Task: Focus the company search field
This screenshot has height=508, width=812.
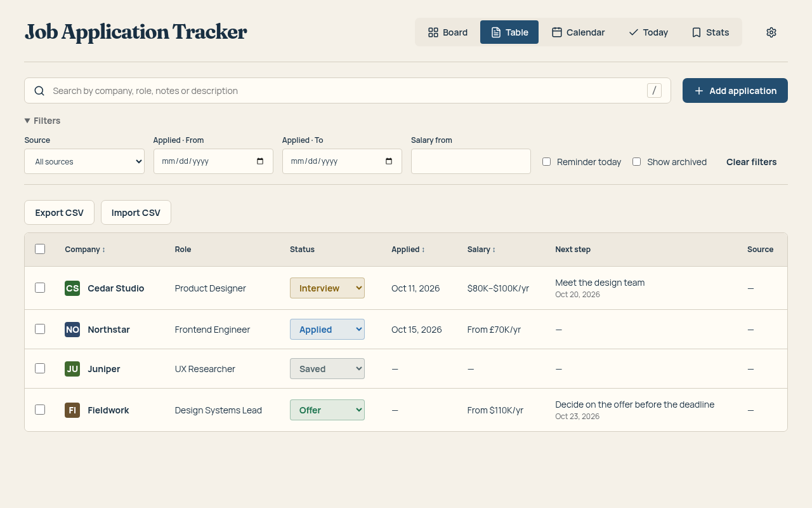Action: coord(348,91)
